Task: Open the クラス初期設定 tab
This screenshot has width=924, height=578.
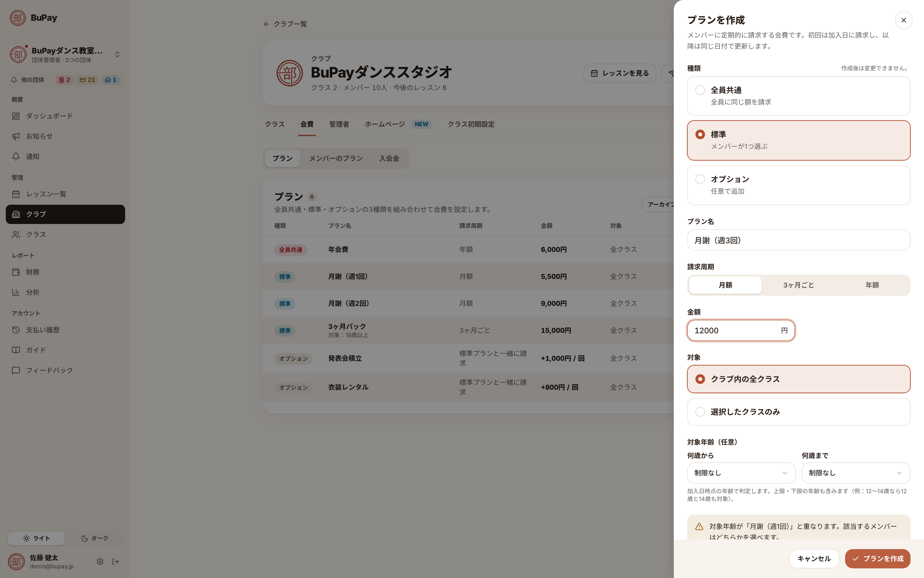Action: click(x=471, y=124)
